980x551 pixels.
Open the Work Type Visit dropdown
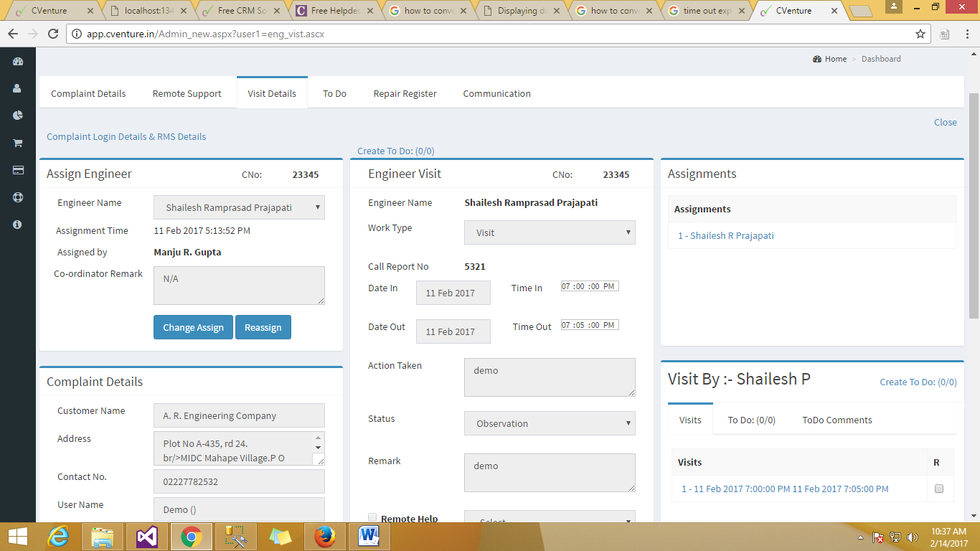point(550,232)
